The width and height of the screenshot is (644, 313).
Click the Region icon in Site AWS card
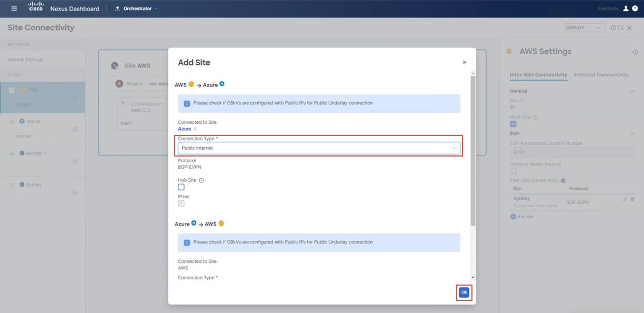(x=120, y=84)
